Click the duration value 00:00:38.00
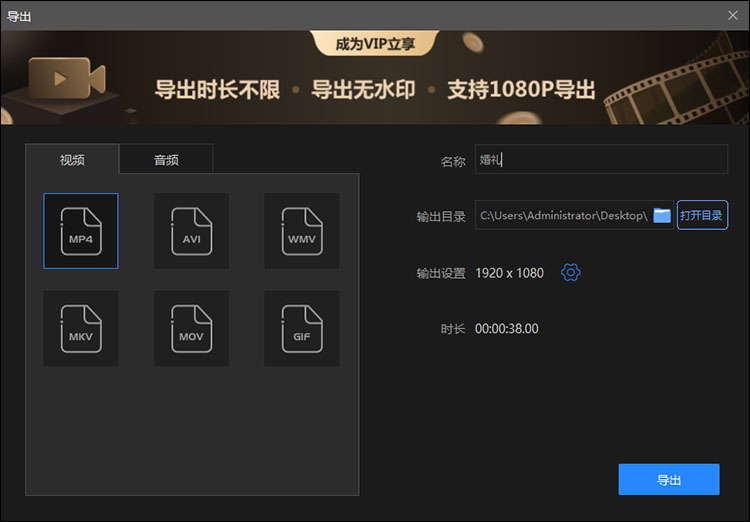The image size is (750, 522). [507, 329]
